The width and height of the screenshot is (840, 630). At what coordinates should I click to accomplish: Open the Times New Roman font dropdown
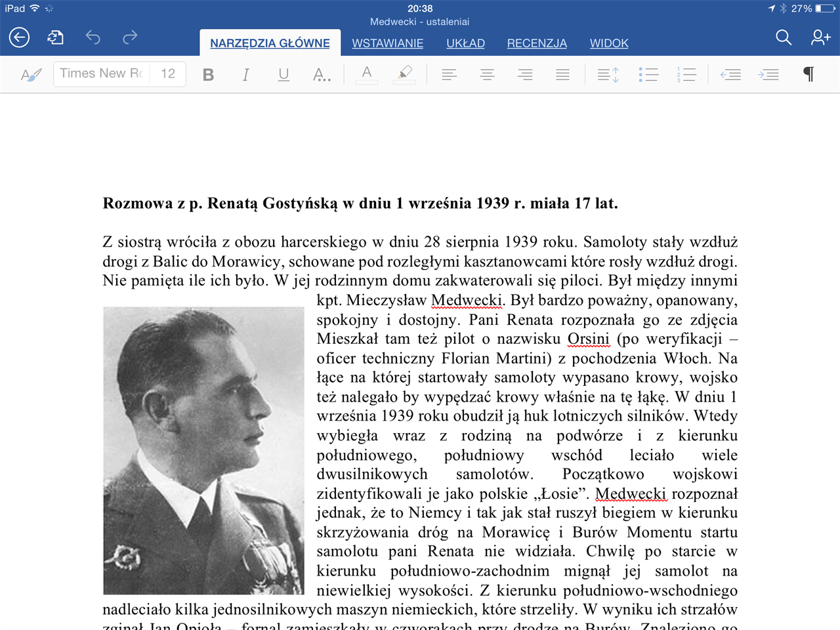coord(100,73)
